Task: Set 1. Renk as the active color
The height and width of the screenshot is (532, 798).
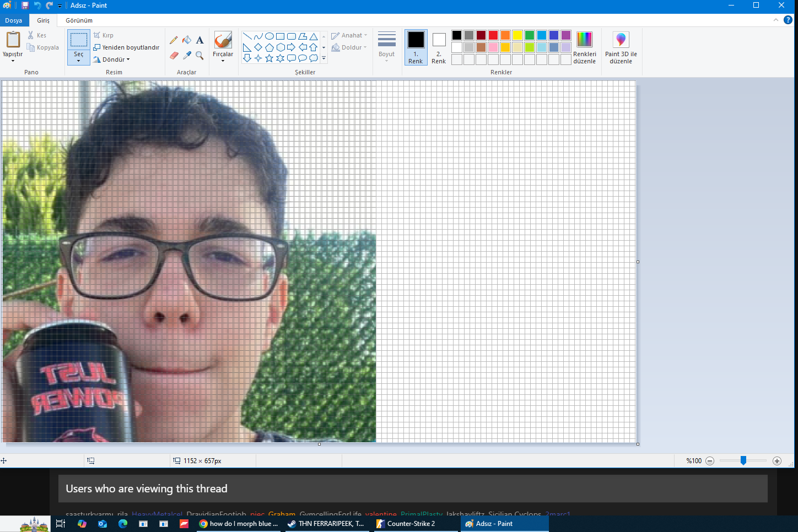Action: pyautogui.click(x=416, y=47)
